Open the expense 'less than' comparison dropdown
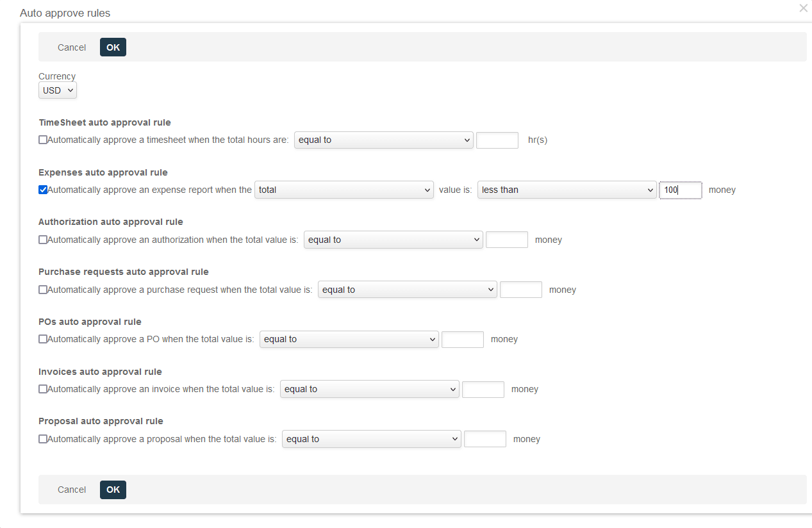 pos(567,190)
